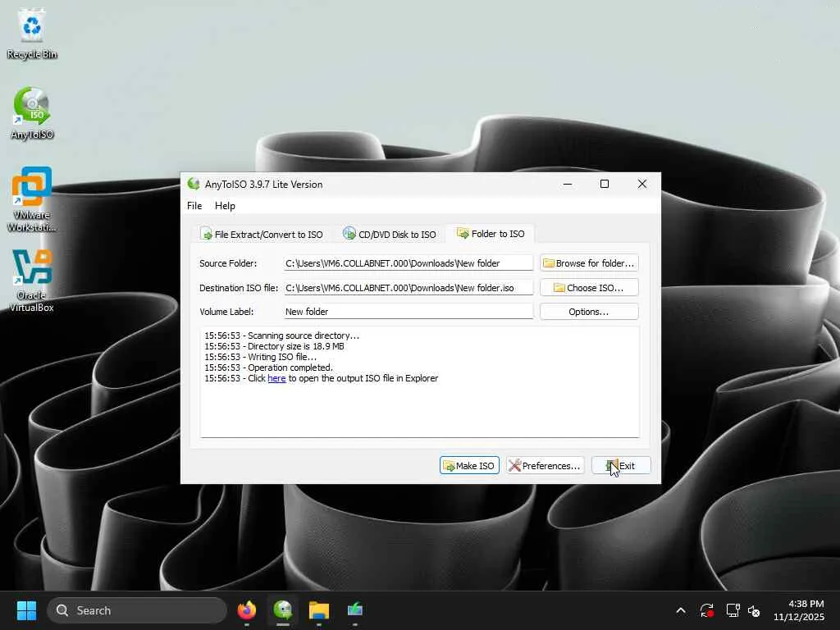The height and width of the screenshot is (630, 840).
Task: Select the Oracle VirtualBox desktop shortcut
Action: click(x=32, y=281)
